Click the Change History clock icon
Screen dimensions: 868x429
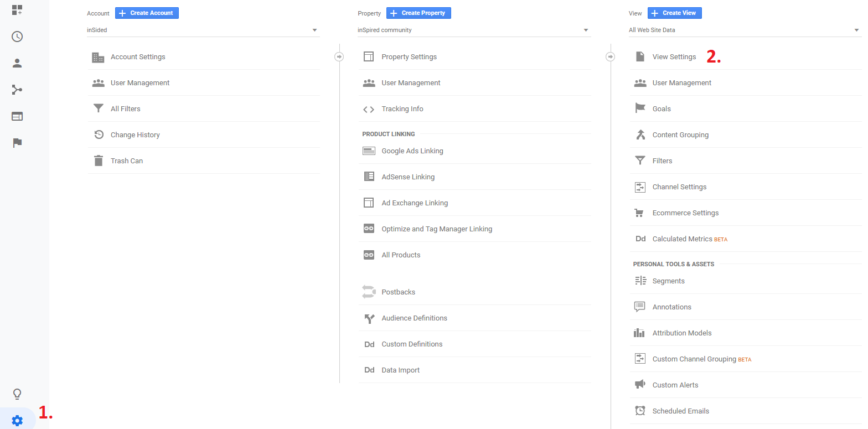[99, 135]
